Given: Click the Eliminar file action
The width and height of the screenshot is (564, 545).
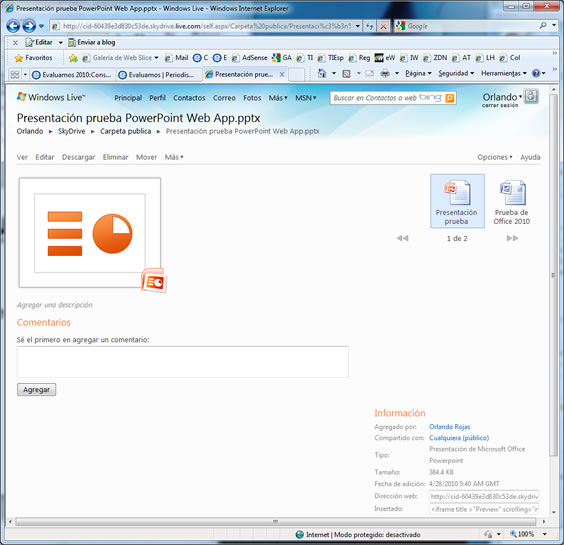Looking at the screenshot, I should point(115,157).
